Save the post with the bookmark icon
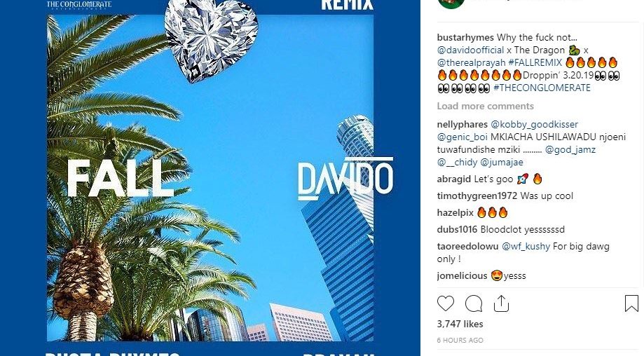 click(x=631, y=304)
